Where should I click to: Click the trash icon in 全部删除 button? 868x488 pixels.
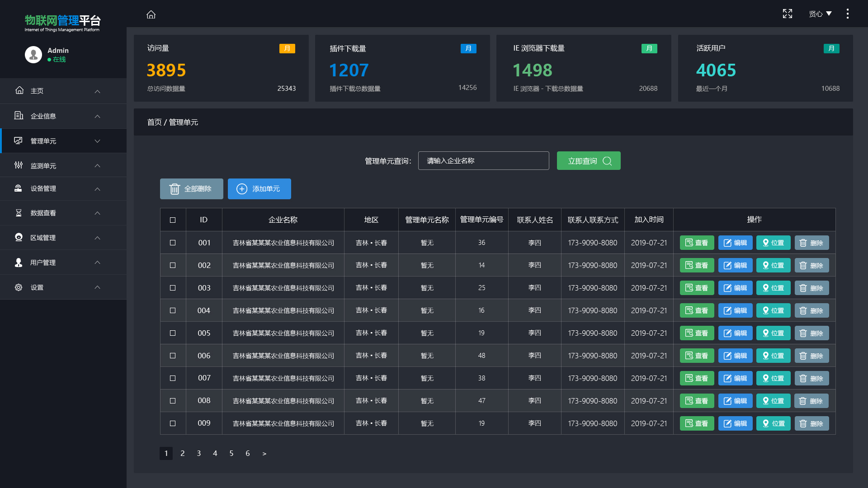point(175,189)
